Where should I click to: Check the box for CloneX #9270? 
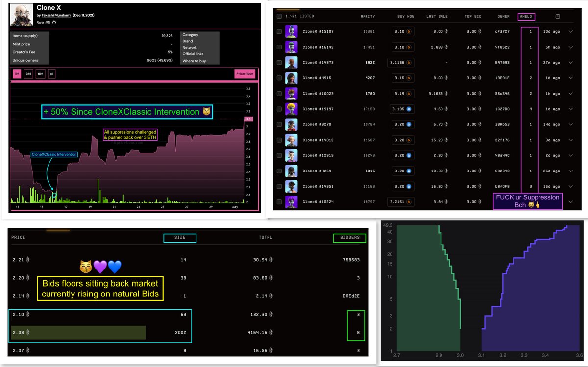point(279,125)
